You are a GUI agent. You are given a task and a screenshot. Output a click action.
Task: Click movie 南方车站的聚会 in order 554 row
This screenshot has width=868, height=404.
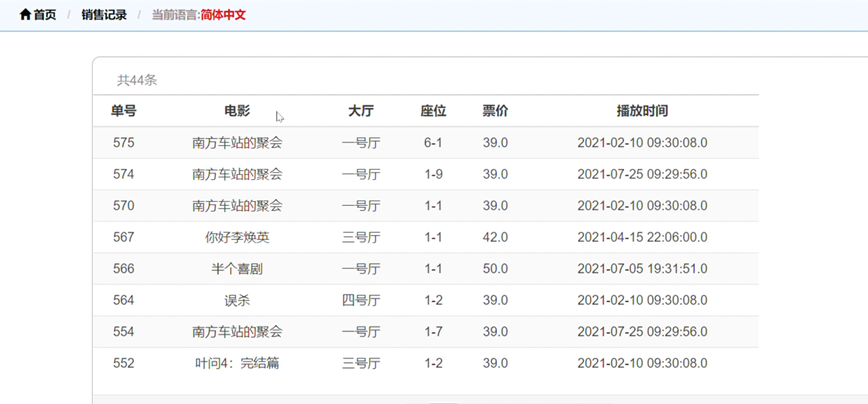(237, 332)
